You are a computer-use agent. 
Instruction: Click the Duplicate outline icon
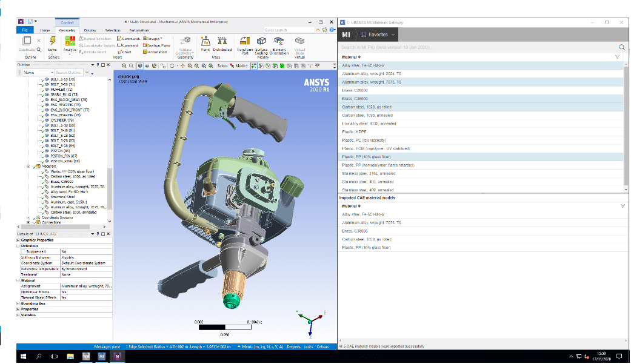27,41
